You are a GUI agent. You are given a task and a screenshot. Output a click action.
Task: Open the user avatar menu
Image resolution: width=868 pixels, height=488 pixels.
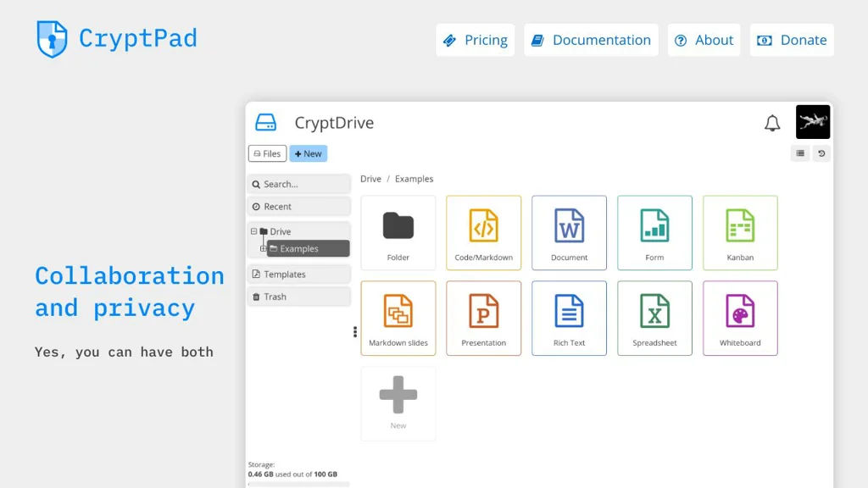point(813,122)
